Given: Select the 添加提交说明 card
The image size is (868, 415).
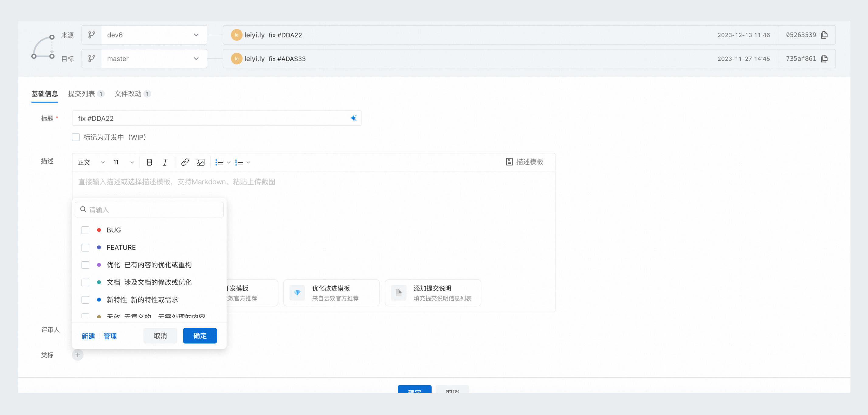Looking at the screenshot, I should 433,292.
